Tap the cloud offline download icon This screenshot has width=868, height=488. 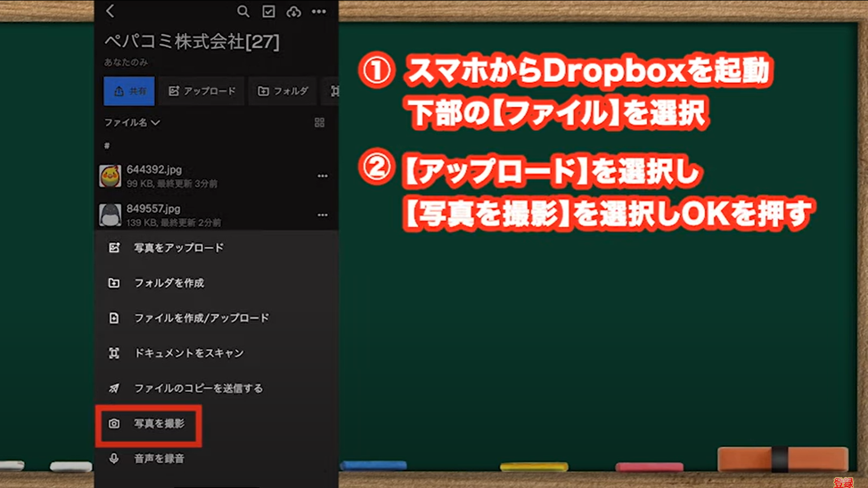tap(294, 11)
